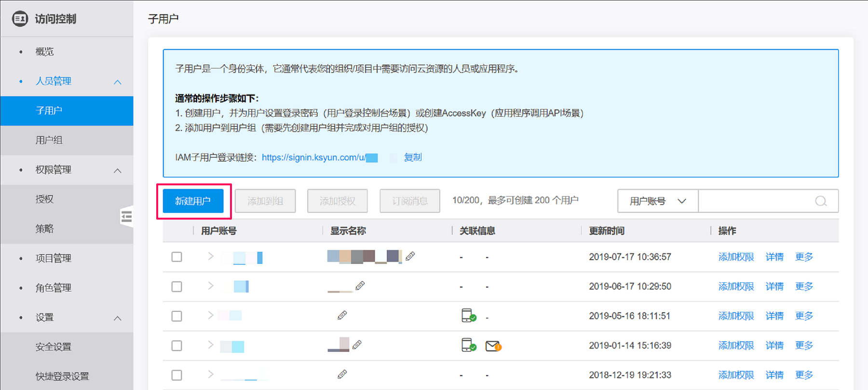868x390 pixels.
Task: Click the 用户账号 column header
Action: pyautogui.click(x=219, y=231)
